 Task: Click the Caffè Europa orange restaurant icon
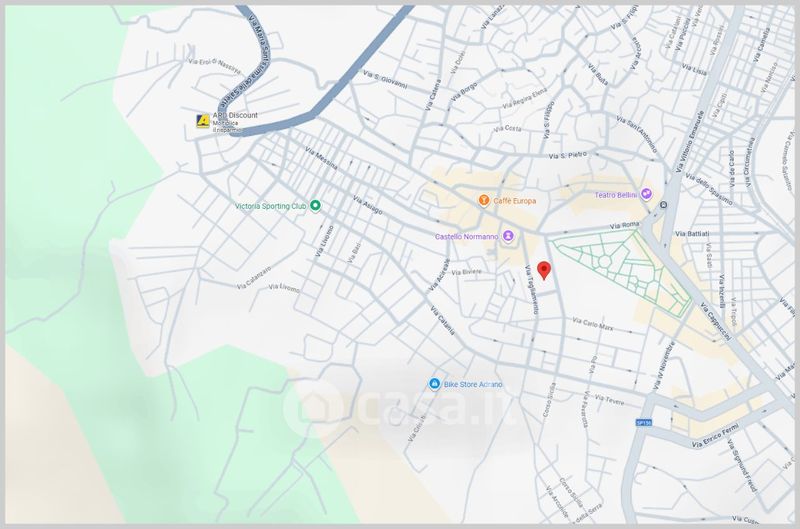point(483,200)
